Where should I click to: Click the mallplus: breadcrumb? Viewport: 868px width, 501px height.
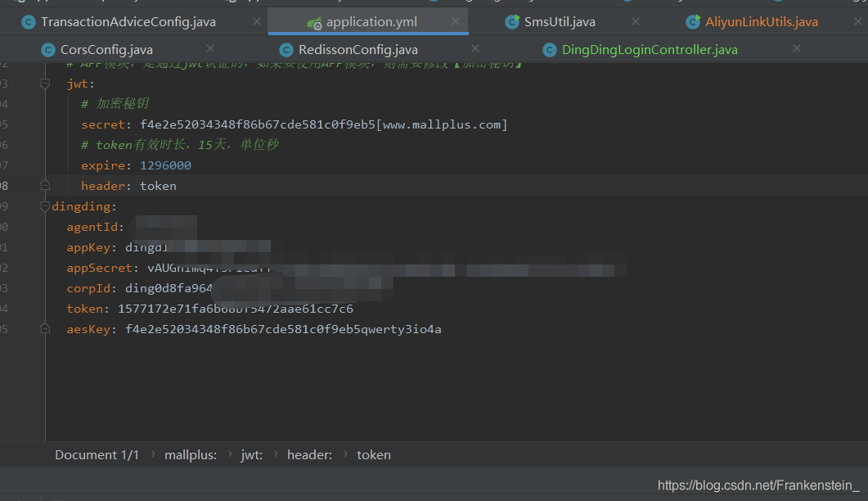tap(191, 455)
